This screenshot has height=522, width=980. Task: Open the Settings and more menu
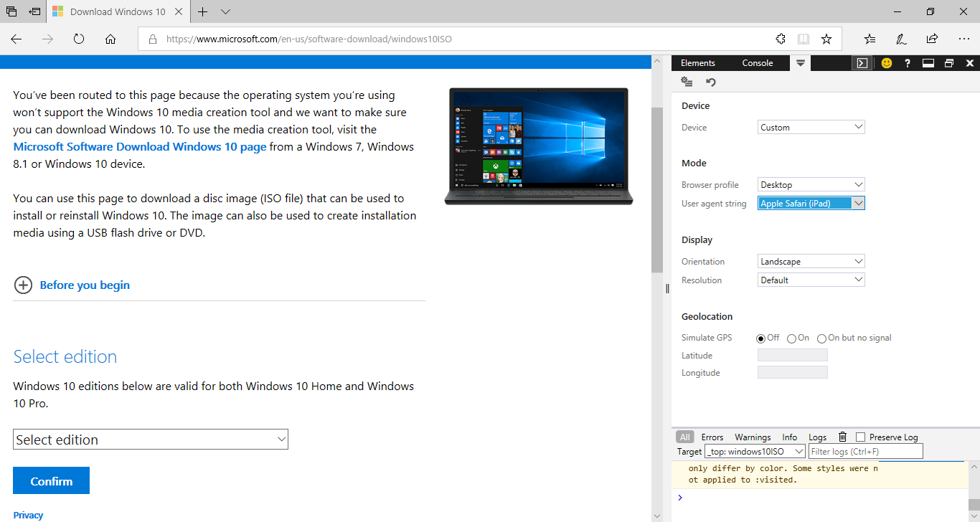(963, 39)
